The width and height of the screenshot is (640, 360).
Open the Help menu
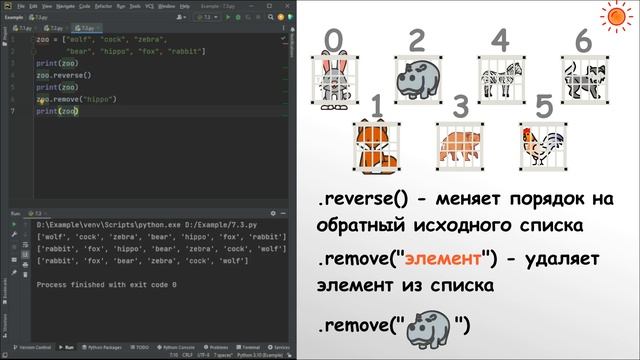pyautogui.click(x=184, y=6)
